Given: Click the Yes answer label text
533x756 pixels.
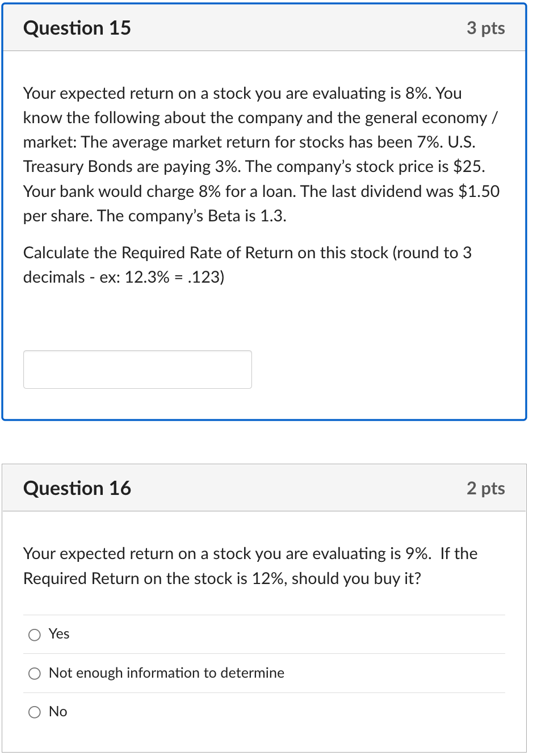Looking at the screenshot, I should click(59, 634).
